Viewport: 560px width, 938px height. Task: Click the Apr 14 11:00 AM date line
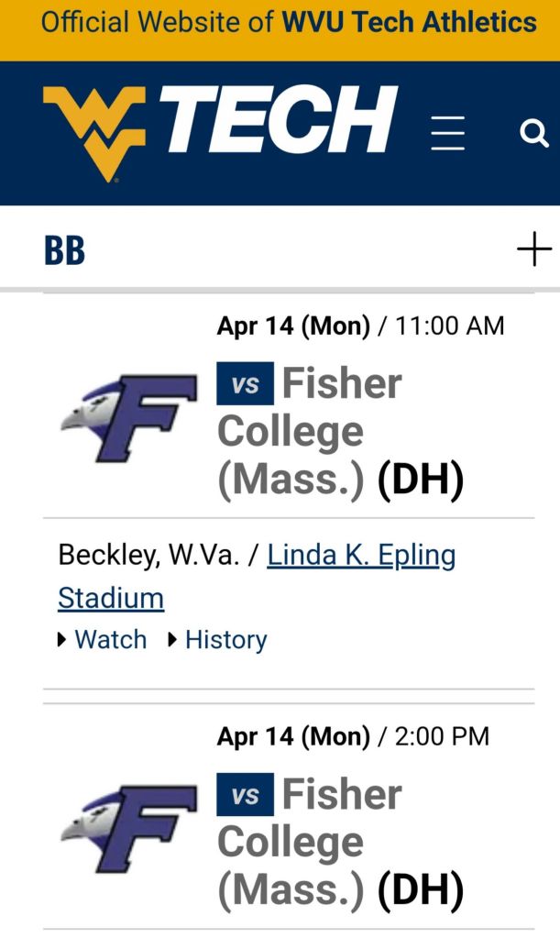tap(360, 326)
